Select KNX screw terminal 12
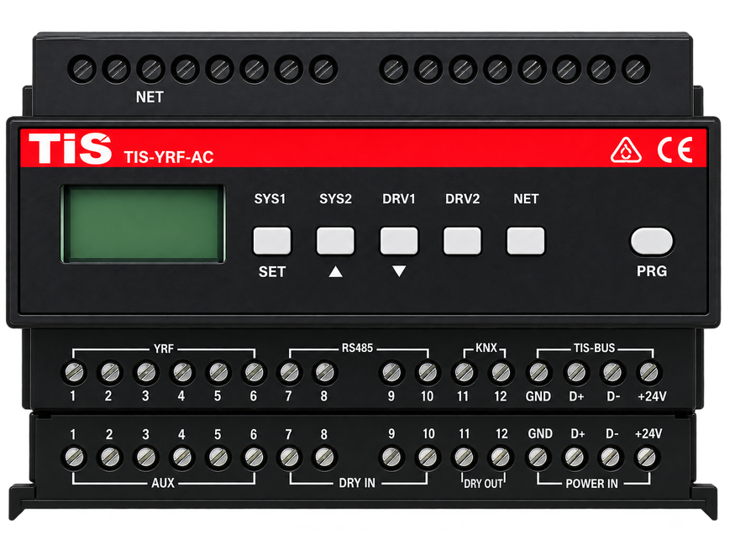This screenshot has width=756, height=540. [500, 372]
